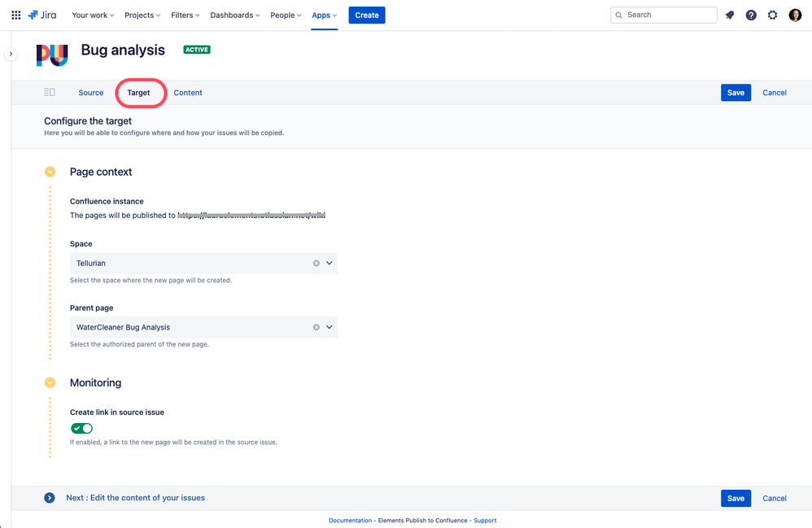Open the notifications bell icon
Screen dimensions: 812x528
tap(729, 15)
